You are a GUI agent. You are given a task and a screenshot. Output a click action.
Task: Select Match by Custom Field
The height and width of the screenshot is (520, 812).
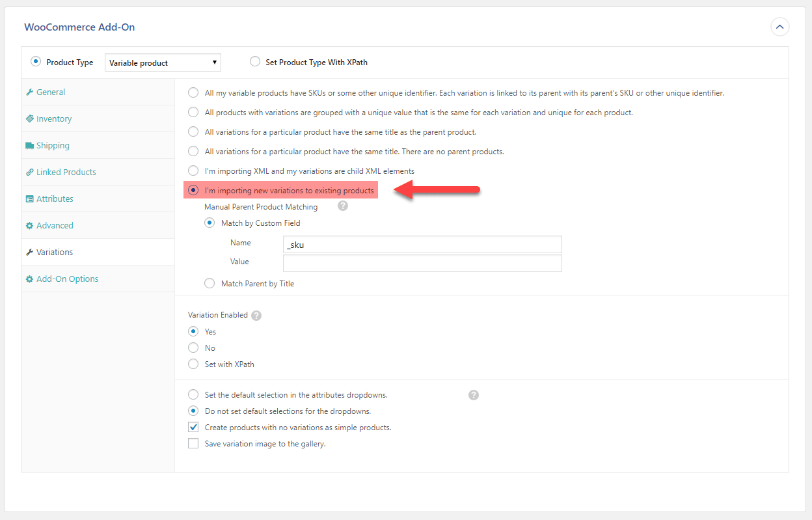(x=210, y=223)
